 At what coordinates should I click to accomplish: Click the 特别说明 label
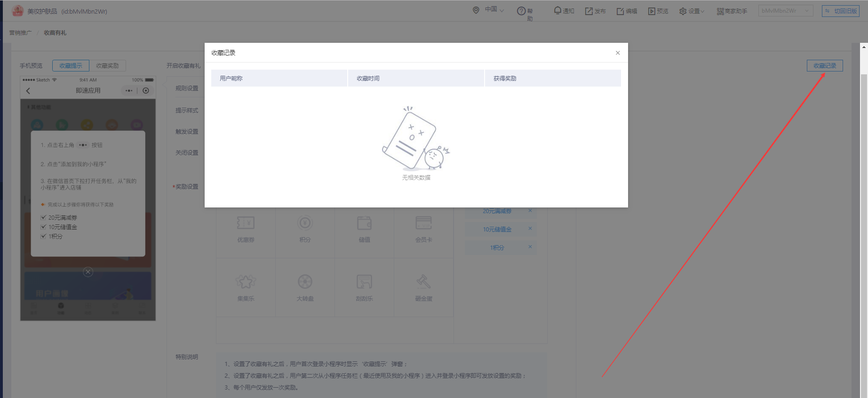tap(187, 357)
